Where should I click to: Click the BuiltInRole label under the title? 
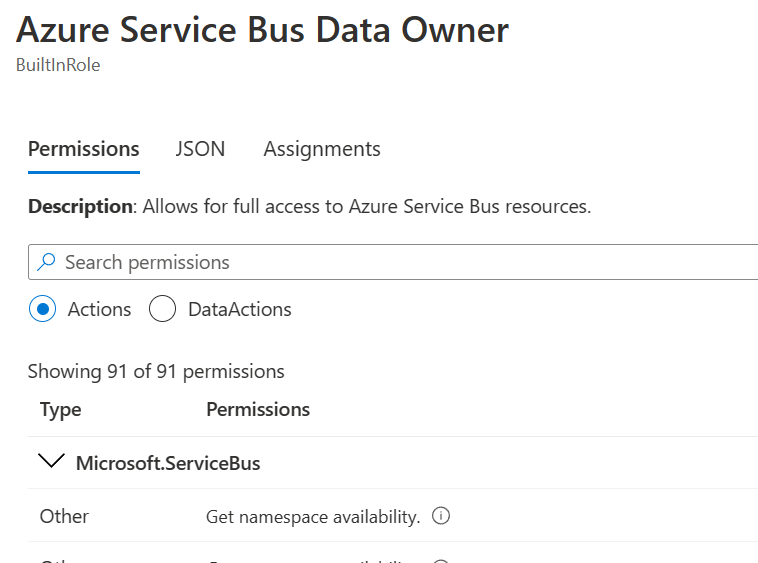tap(58, 65)
